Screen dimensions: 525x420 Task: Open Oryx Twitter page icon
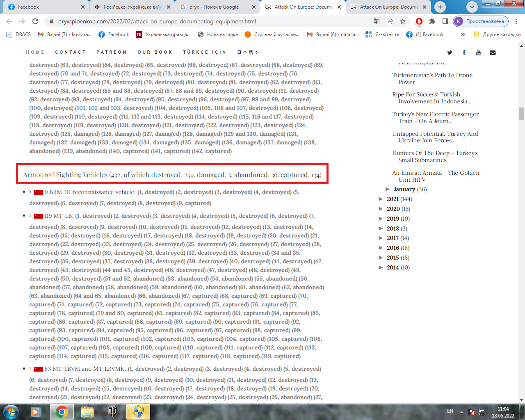(450, 52)
